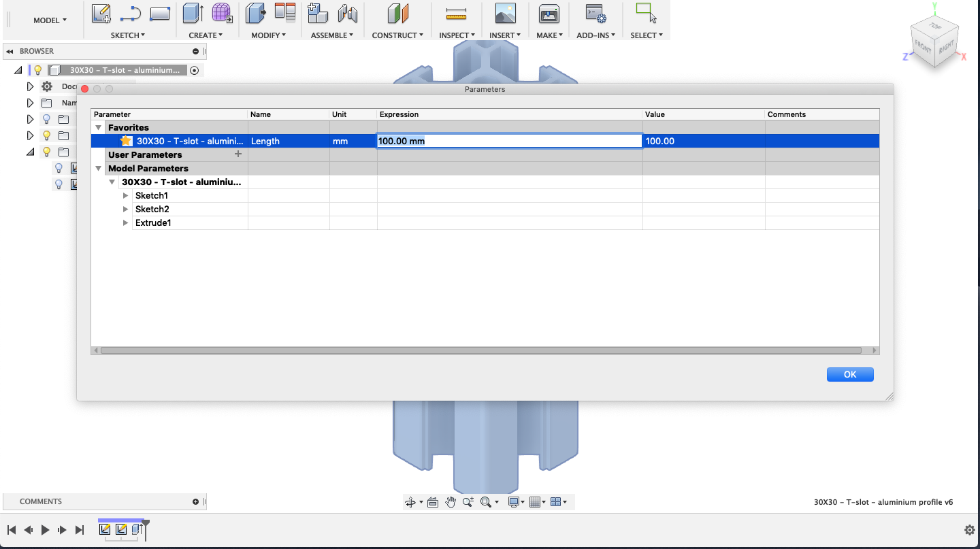Image resolution: width=980 pixels, height=549 pixels.
Task: Click the Measure ruler icon in Inspect
Action: [x=455, y=13]
